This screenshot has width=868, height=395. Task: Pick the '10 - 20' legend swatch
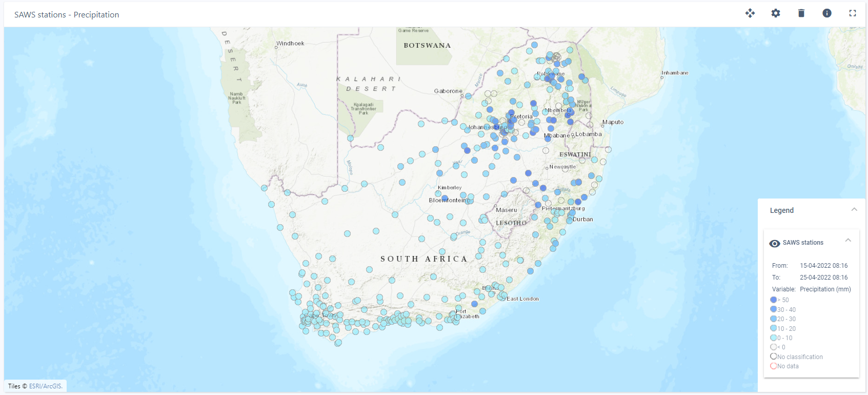tap(774, 328)
